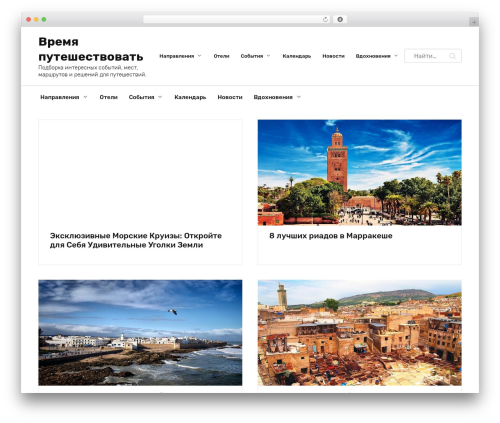Click the tagline Подборка интересных событий
Image resolution: width=500 pixels, height=423 pixels.
pos(92,71)
